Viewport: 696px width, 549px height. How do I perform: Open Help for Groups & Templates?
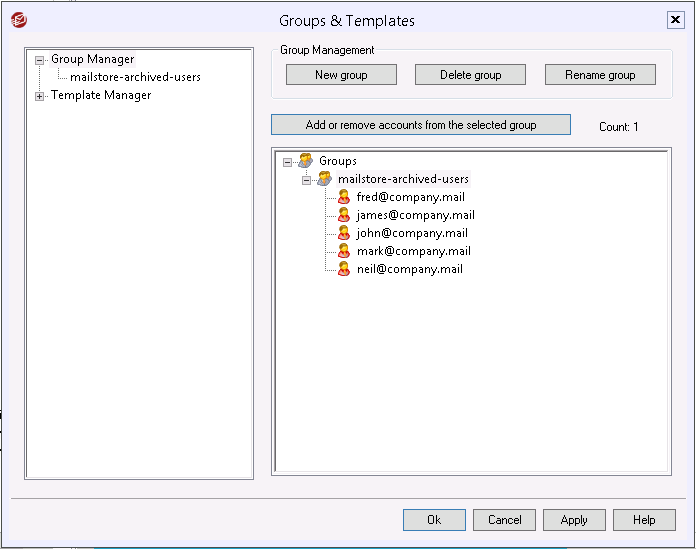(644, 520)
